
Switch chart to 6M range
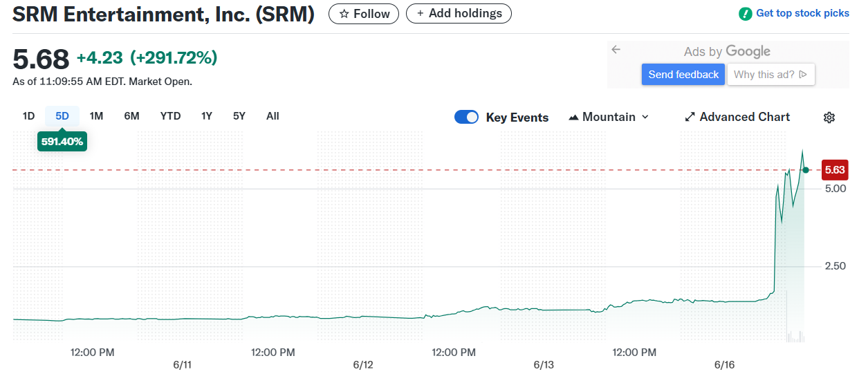click(x=131, y=116)
